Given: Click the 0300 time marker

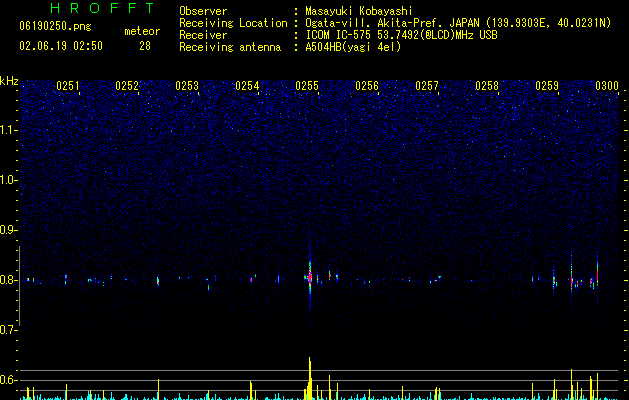Looking at the screenshot, I should [x=607, y=86].
